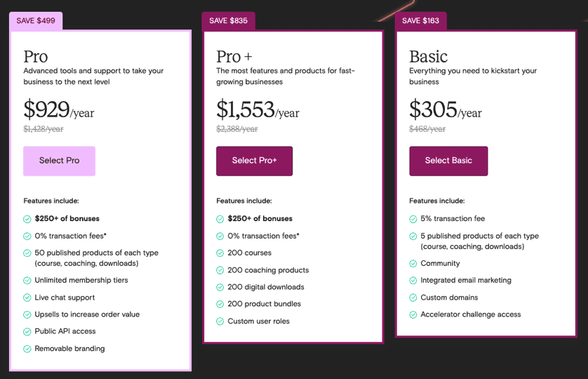Click Accelerator challenge access feature text

[470, 314]
